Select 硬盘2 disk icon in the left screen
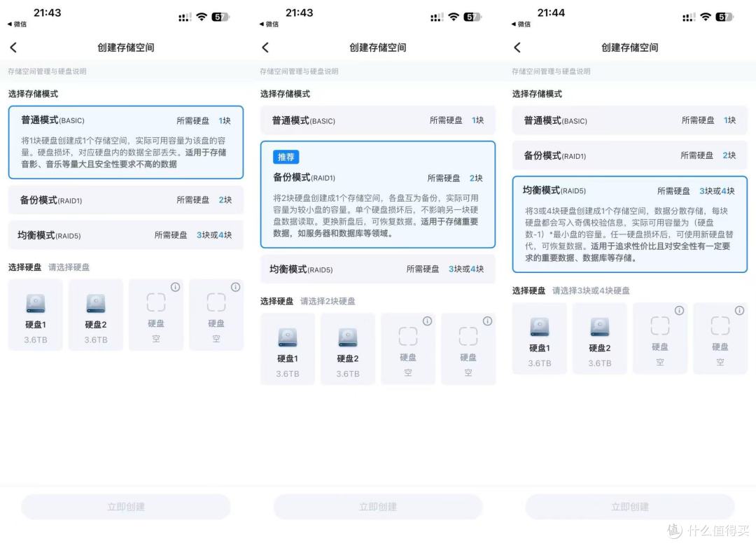Image resolution: width=756 pixels, height=546 pixels. point(95,303)
